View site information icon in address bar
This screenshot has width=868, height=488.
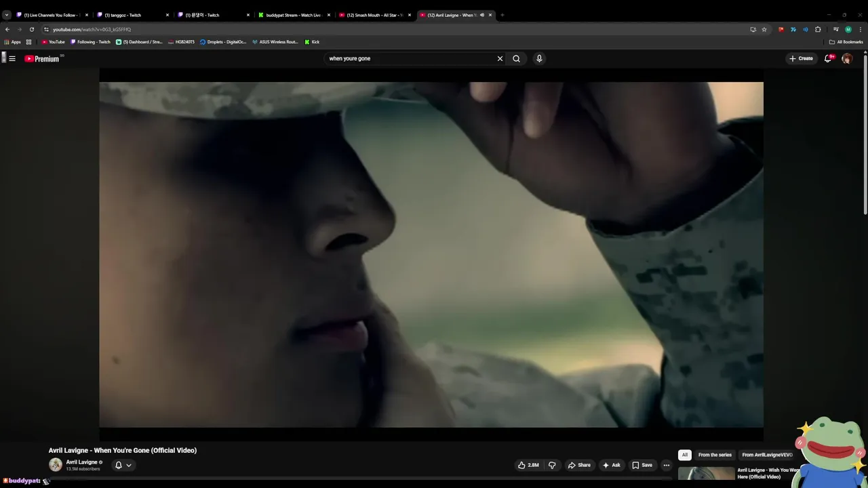(46, 29)
